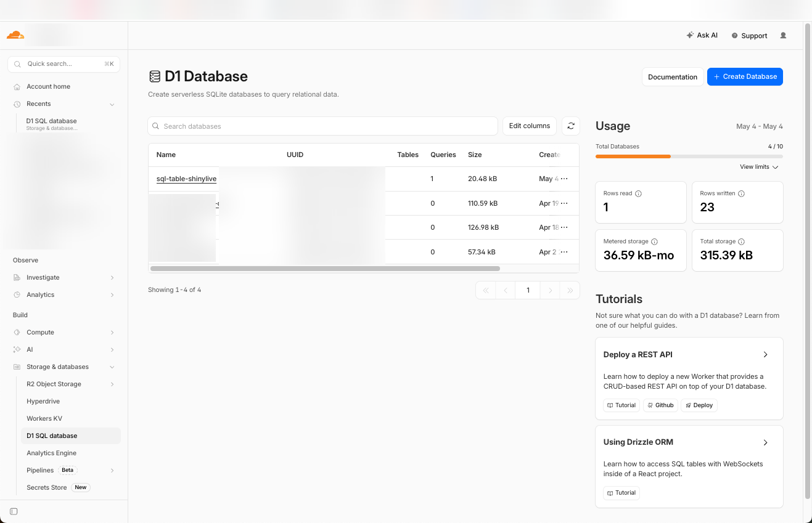Open Deploy a REST API tutorial arrow
This screenshot has height=523, width=812.
(765, 355)
